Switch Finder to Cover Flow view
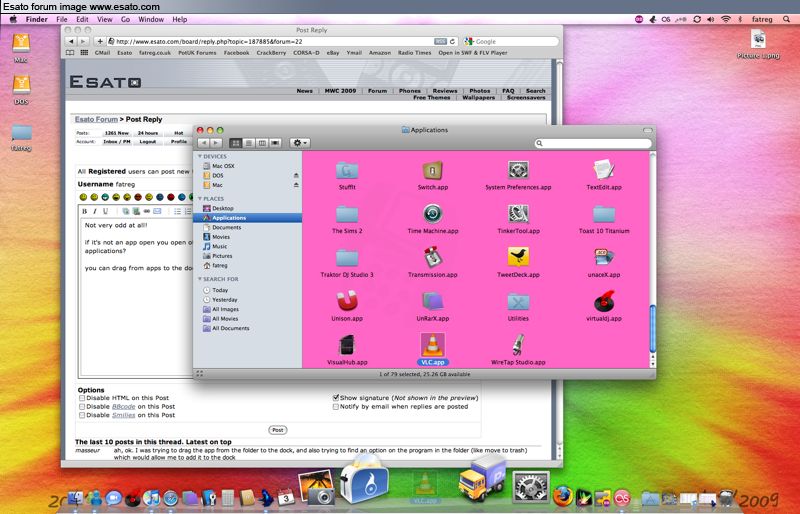 [275, 143]
